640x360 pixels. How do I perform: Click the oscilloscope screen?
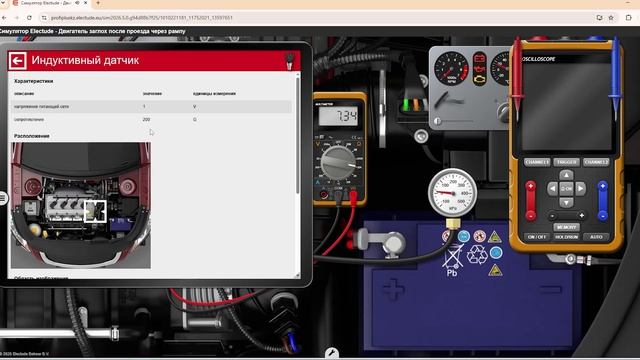point(567,107)
